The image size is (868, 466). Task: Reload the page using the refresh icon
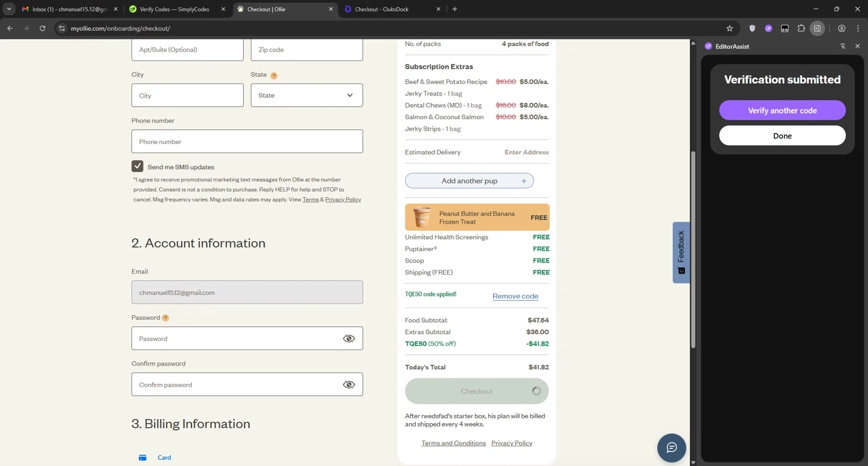pos(42,28)
